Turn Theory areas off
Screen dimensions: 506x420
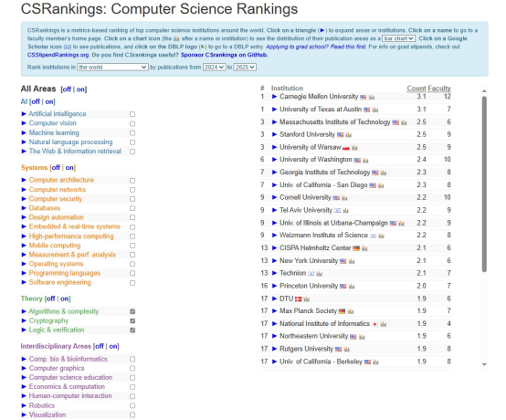[50, 299]
